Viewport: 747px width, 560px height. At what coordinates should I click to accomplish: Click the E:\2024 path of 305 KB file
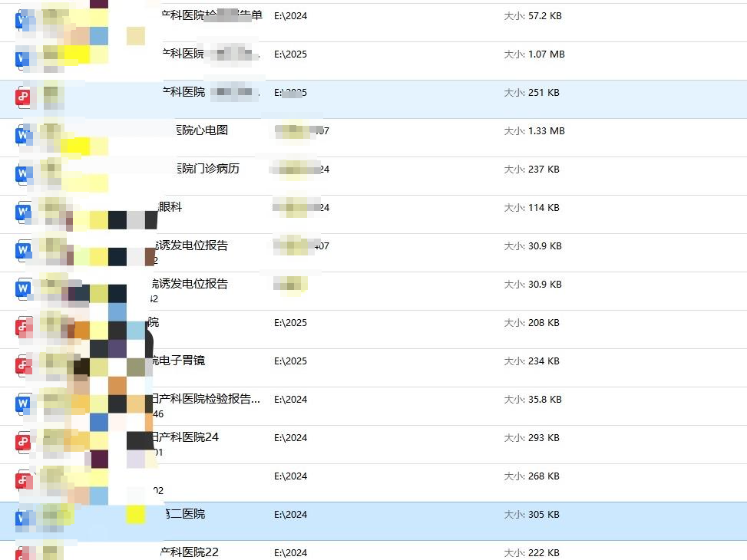290,515
